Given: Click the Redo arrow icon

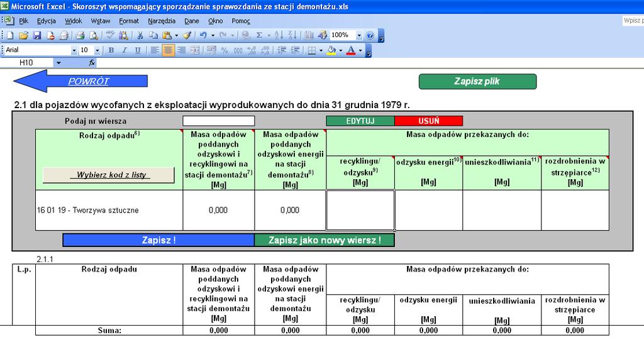Looking at the screenshot, I should coord(223,36).
